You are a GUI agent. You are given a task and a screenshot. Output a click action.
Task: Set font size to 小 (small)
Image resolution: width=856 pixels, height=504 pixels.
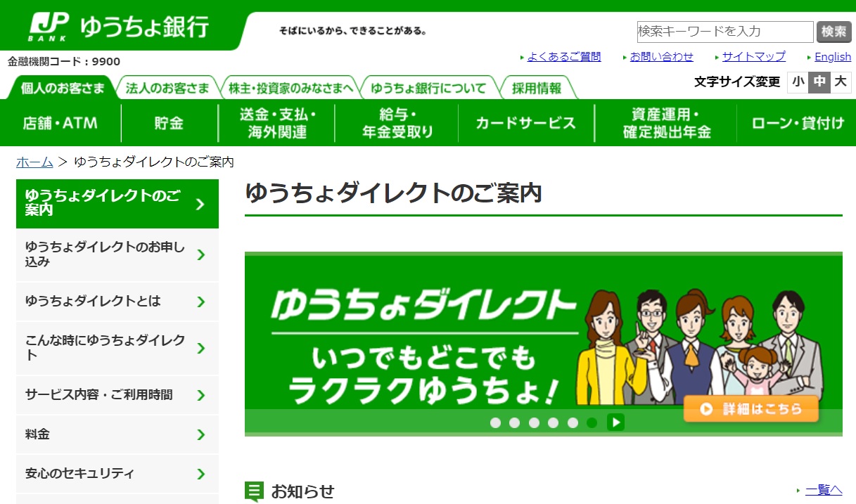[x=798, y=82]
